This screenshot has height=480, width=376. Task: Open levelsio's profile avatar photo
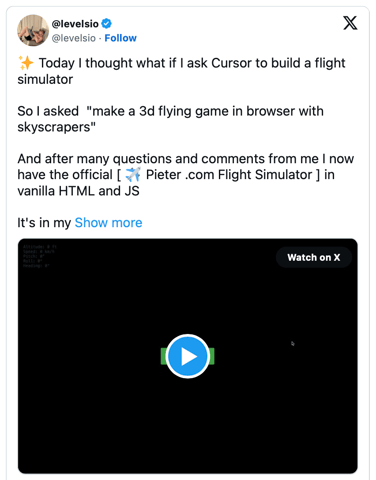(x=33, y=30)
